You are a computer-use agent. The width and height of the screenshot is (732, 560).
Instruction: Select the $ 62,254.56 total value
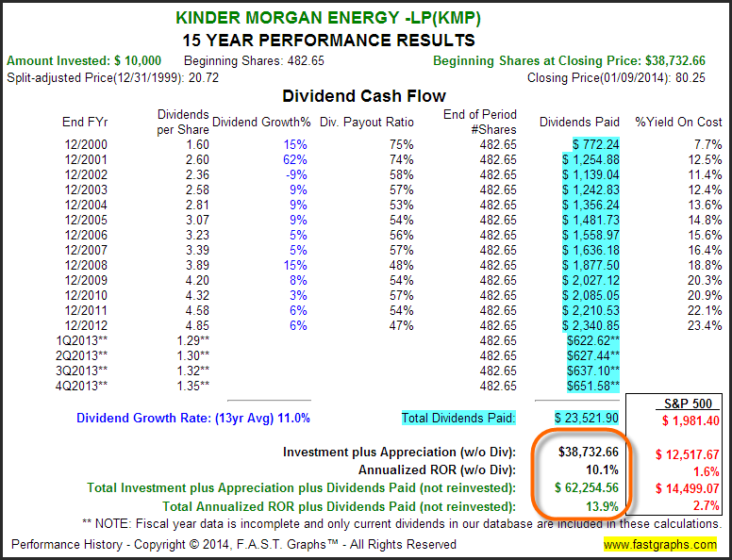coord(587,487)
